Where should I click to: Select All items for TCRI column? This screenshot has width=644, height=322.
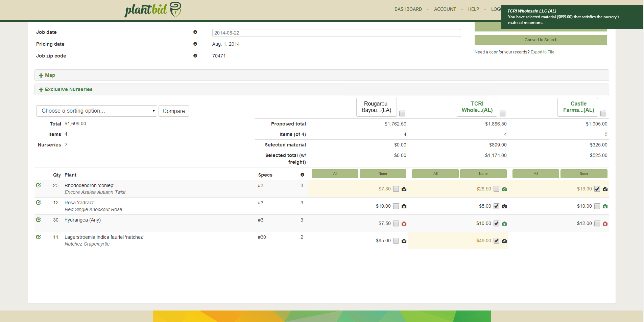(x=435, y=174)
